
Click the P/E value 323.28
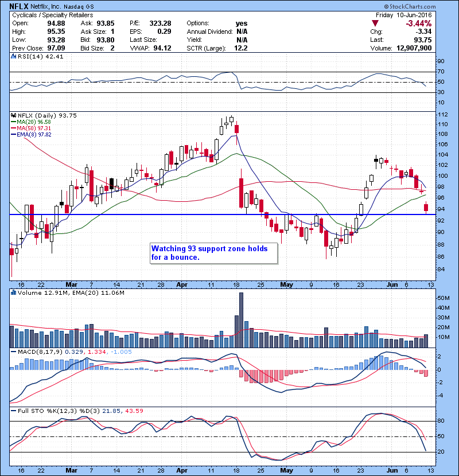click(161, 24)
